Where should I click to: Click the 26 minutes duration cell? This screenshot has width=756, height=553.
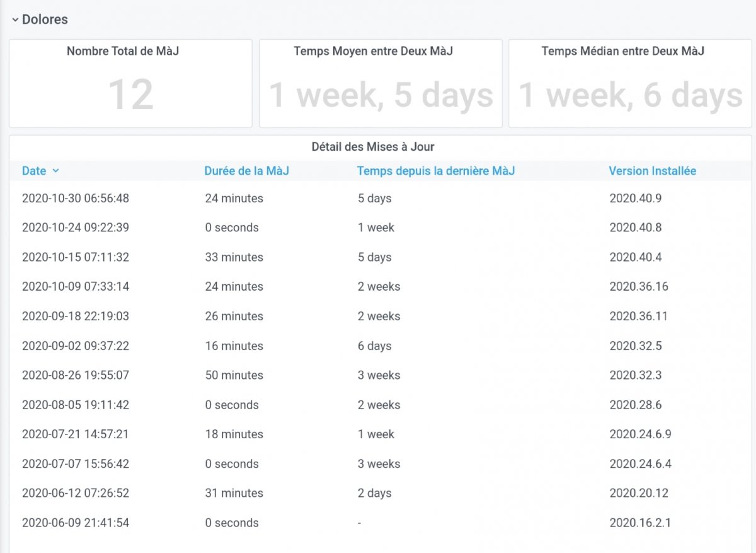[x=234, y=316]
